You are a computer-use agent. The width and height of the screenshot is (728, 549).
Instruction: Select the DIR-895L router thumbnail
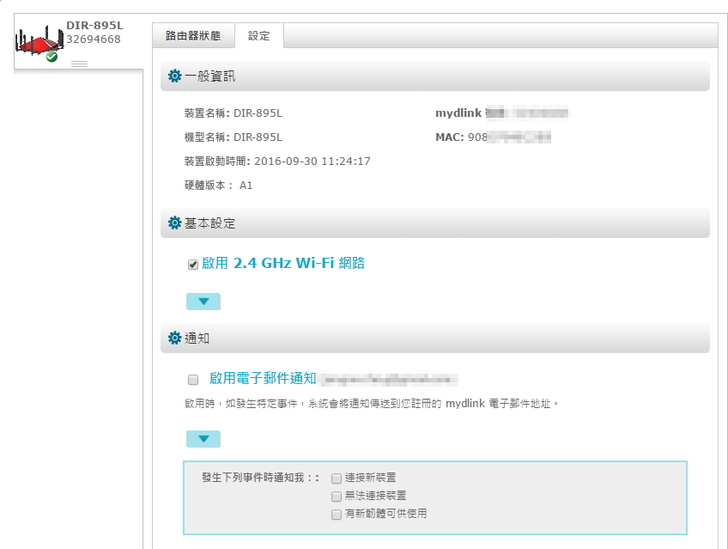(x=39, y=42)
